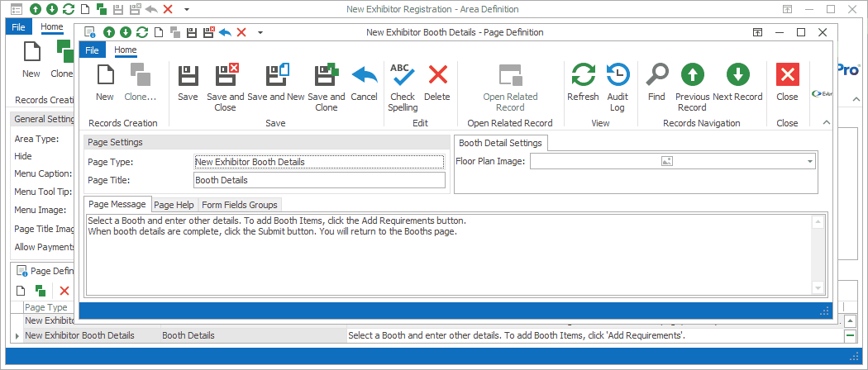
Task: Click quick access red X in Page Definition title bar
Action: click(241, 33)
